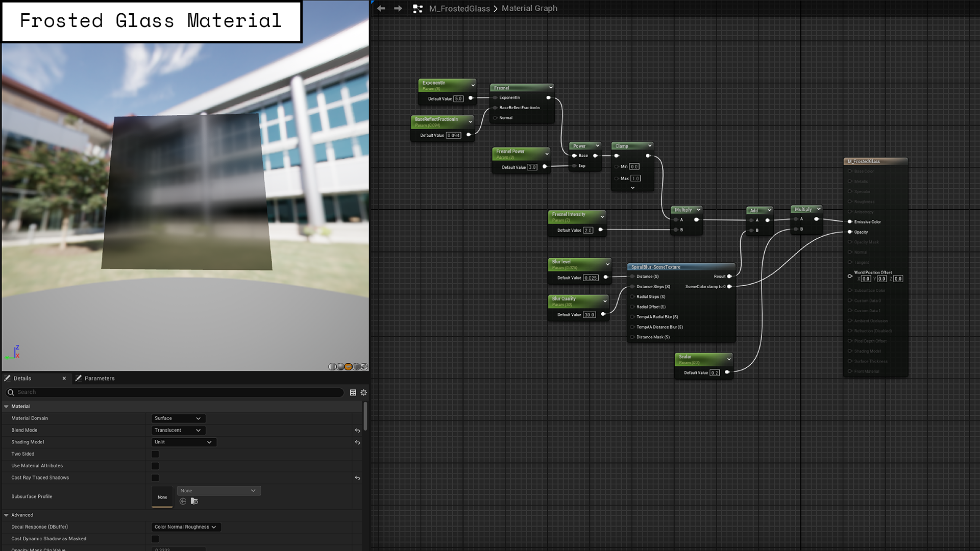
Task: Check Cast Ray Traced Shadows option
Action: [x=155, y=478]
